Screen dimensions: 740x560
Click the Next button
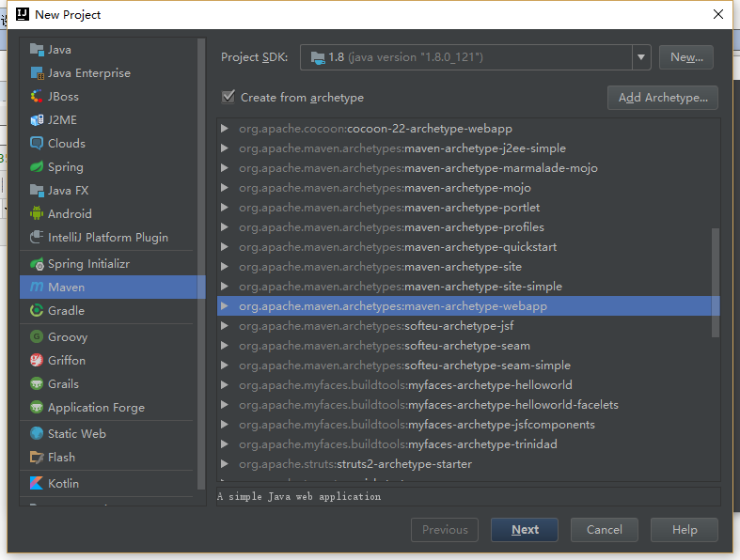525,530
